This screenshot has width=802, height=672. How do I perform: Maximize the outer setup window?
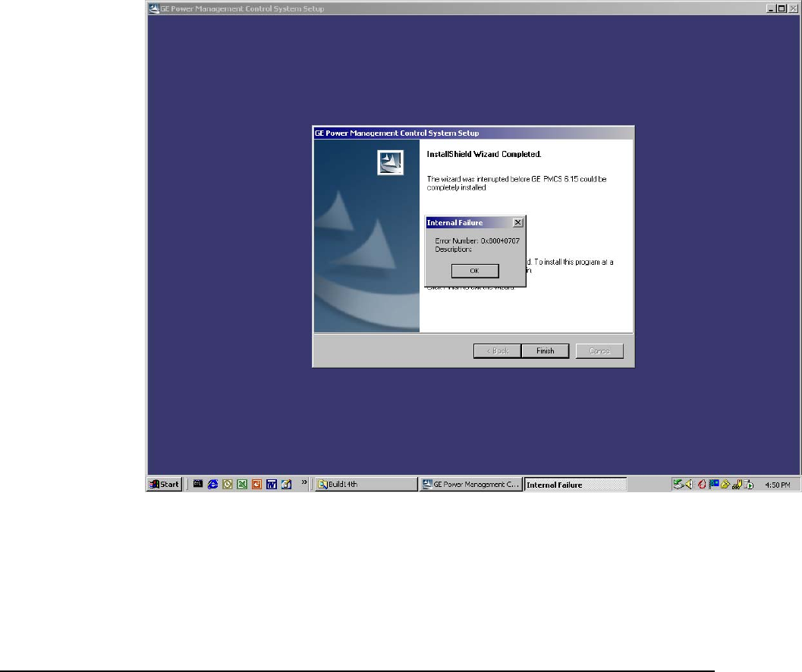pos(782,8)
